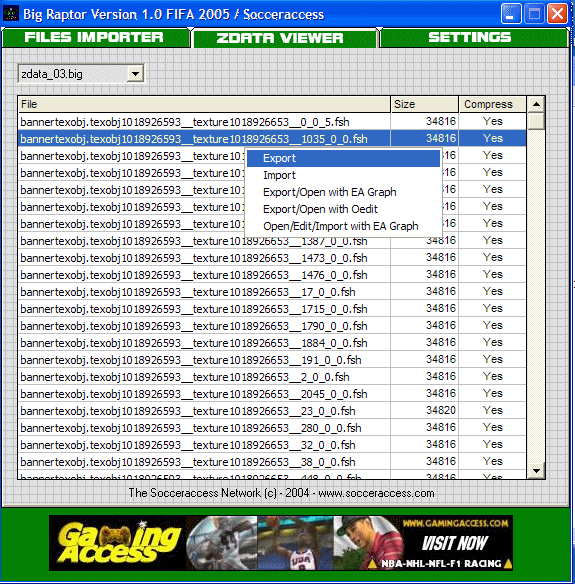Screen dimensions: 575x584
Task: Sort by the File column header
Action: click(204, 104)
